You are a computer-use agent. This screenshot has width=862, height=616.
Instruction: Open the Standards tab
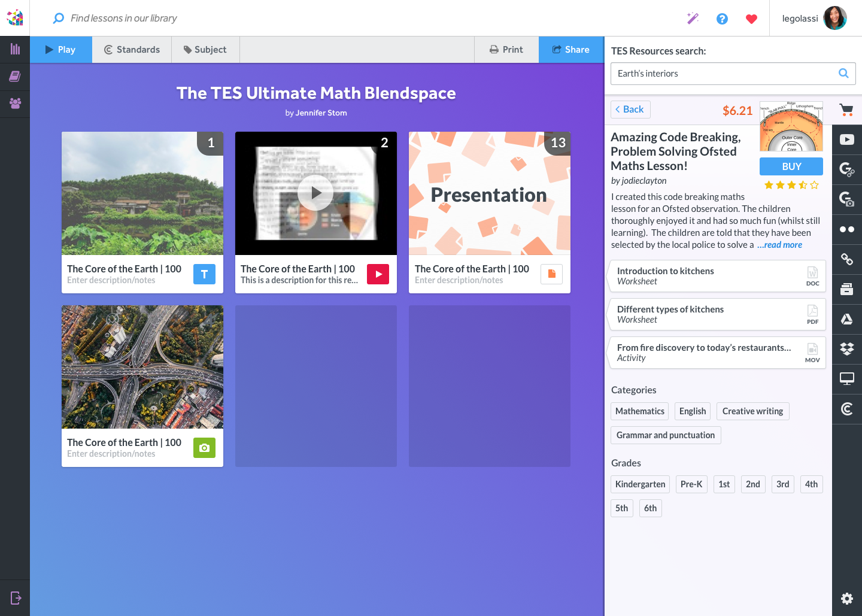pyautogui.click(x=132, y=50)
